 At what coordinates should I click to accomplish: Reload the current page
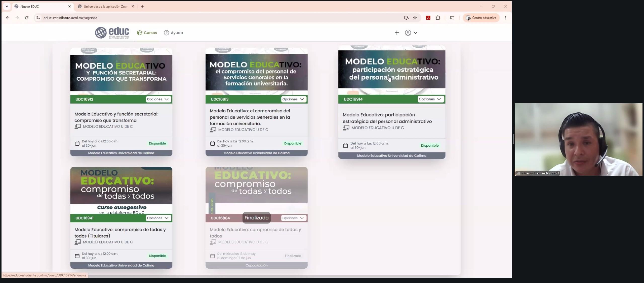coord(27,18)
